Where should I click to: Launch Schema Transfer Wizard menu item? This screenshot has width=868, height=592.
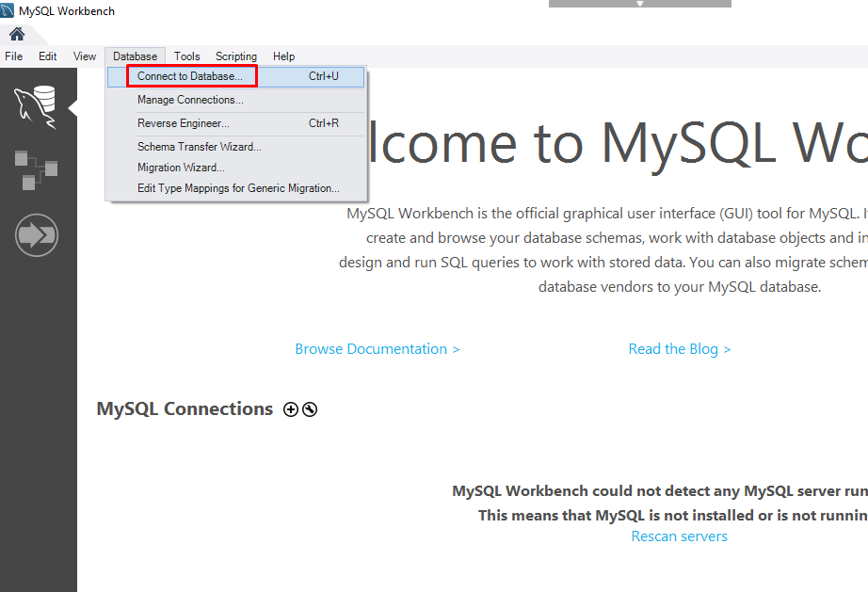pos(200,147)
